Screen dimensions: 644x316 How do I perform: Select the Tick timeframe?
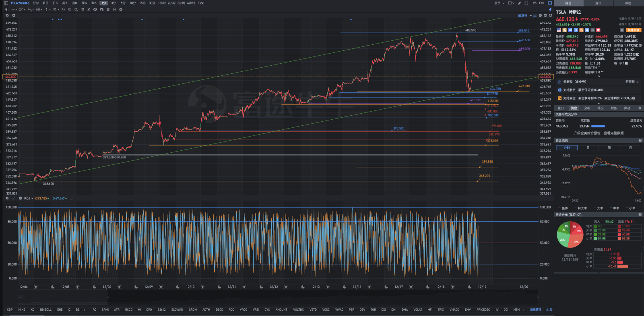(200, 3)
